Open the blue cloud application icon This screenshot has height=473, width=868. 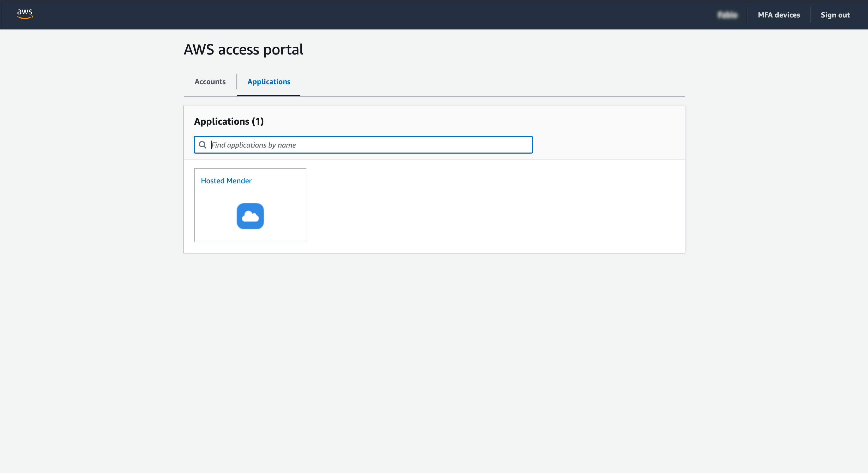click(250, 216)
